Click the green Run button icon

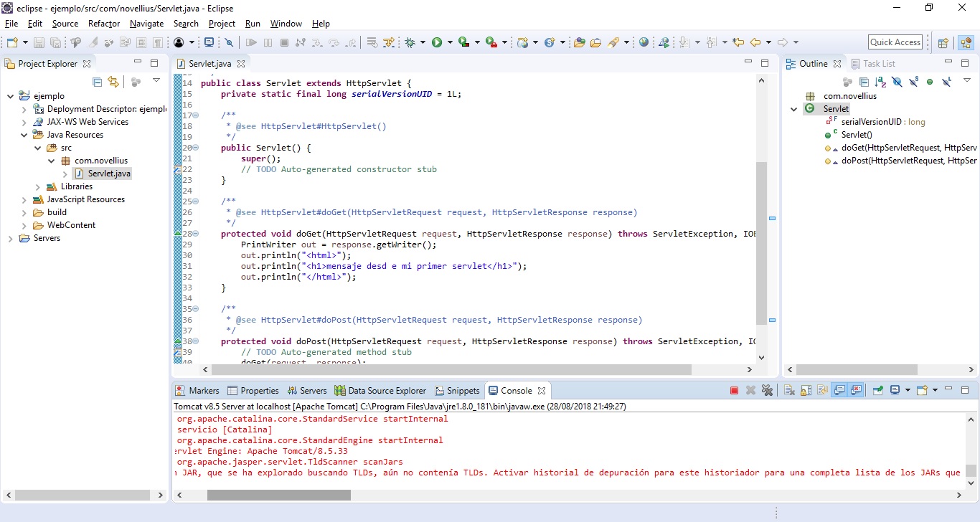point(436,42)
